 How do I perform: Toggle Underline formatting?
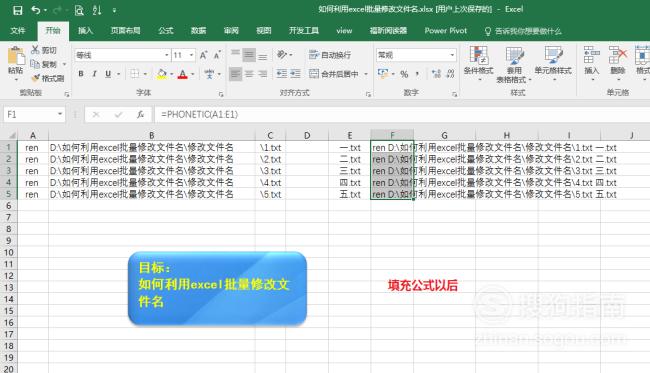click(108, 74)
